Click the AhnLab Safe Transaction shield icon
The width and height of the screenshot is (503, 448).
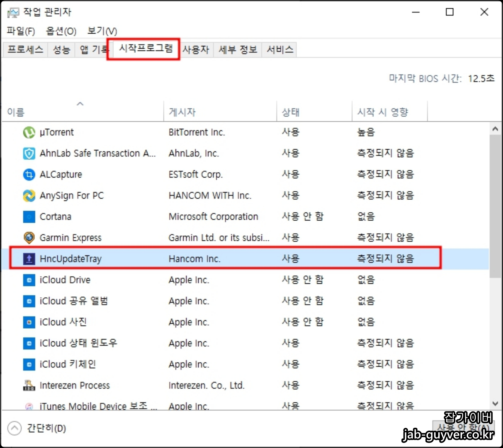point(29,153)
